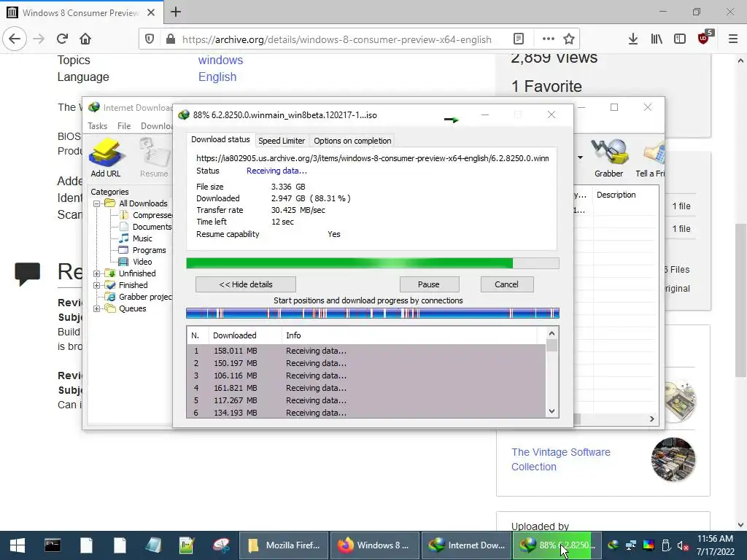Expand the Unfinished category

[x=97, y=274]
